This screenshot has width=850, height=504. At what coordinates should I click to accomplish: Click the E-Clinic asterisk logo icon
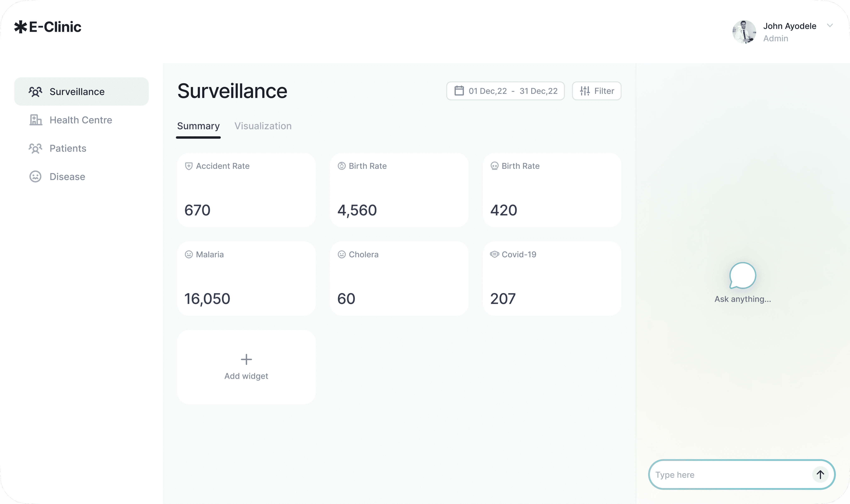click(20, 27)
